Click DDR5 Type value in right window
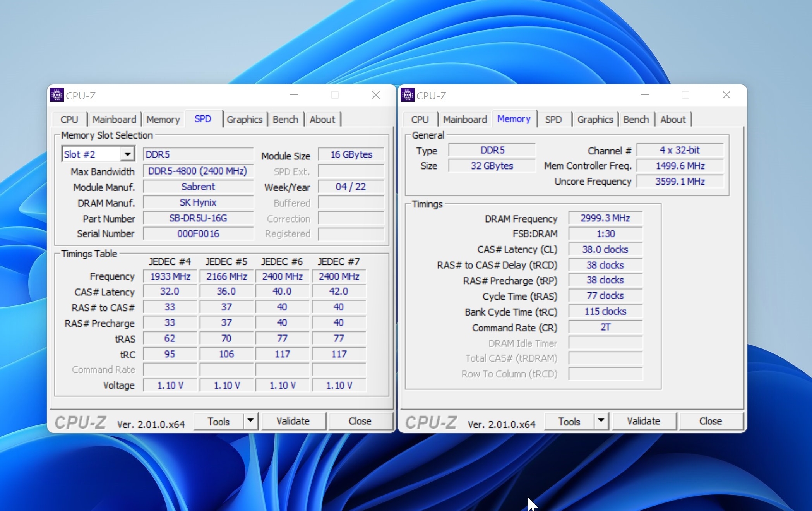This screenshot has width=812, height=511. [x=492, y=150]
